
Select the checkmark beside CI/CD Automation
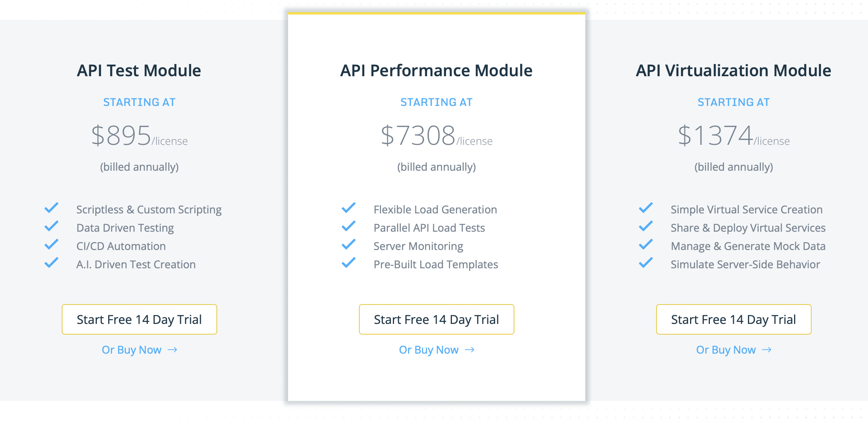coord(52,245)
